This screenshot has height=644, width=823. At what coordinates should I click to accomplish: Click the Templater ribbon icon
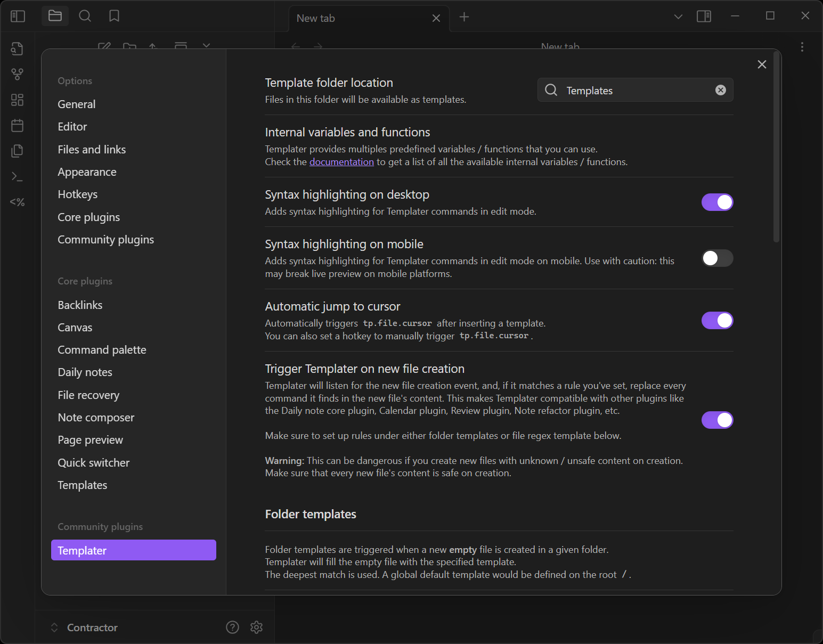(17, 202)
